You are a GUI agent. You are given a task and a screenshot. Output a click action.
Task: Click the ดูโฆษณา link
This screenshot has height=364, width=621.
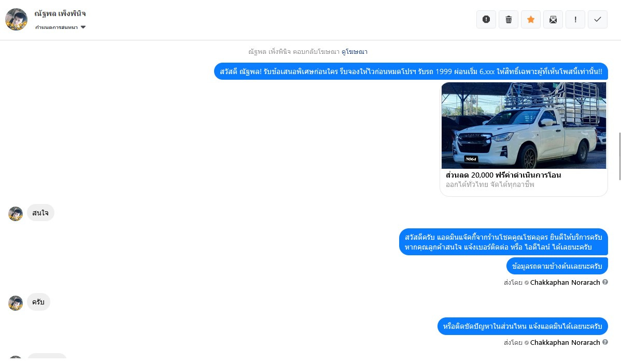[355, 51]
